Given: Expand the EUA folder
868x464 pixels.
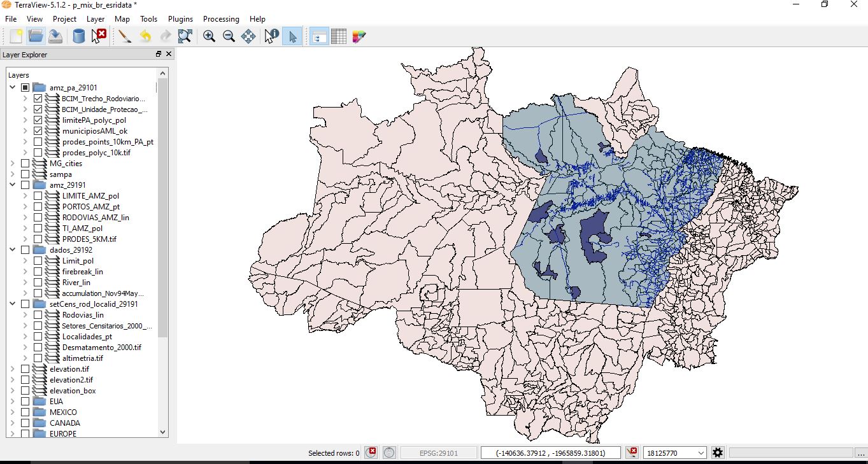Looking at the screenshot, I should click(x=13, y=402).
